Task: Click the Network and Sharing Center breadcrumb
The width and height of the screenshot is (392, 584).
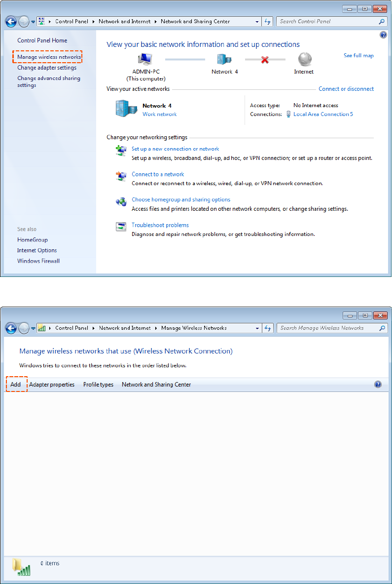Action: tap(195, 21)
